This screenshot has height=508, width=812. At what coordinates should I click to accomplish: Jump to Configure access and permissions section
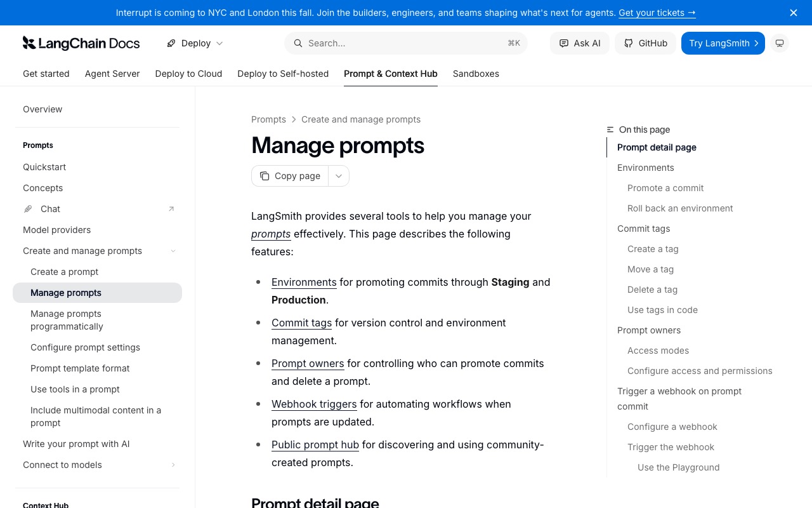click(700, 371)
